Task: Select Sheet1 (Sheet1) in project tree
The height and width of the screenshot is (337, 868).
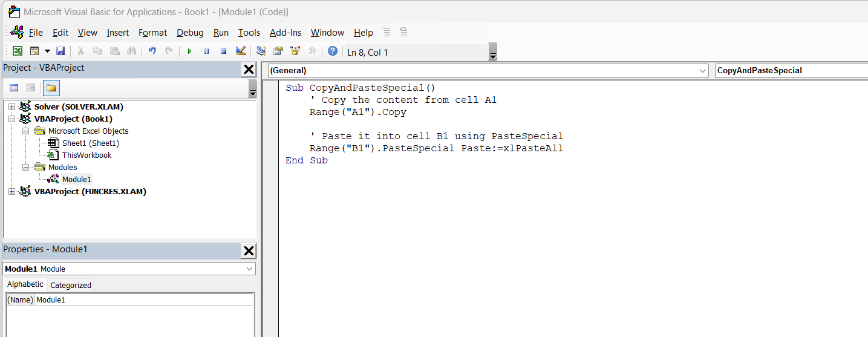Action: [91, 143]
